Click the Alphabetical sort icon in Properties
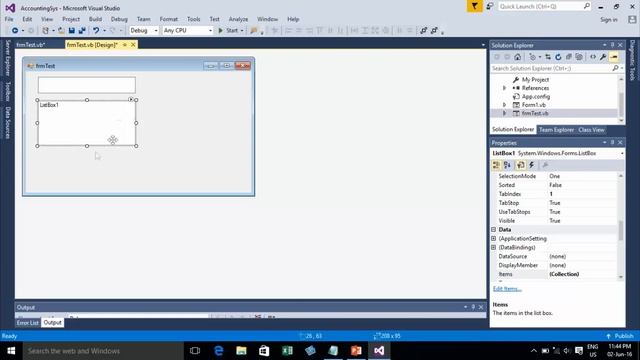 (x=507, y=165)
